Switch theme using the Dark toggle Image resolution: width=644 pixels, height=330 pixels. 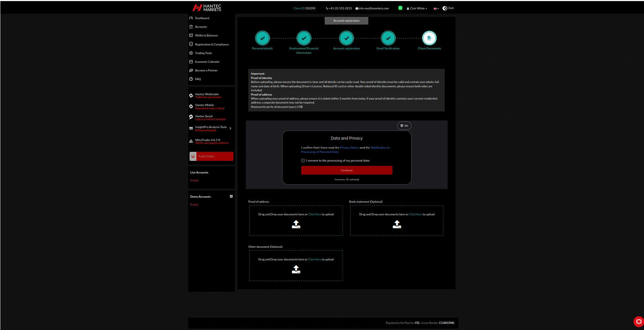pos(448,8)
